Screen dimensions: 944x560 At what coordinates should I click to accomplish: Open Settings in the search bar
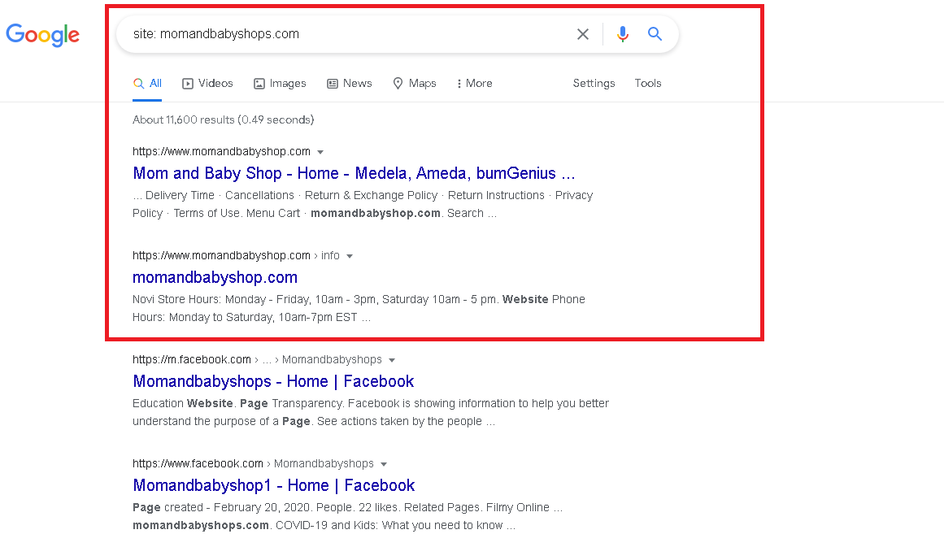[594, 84]
